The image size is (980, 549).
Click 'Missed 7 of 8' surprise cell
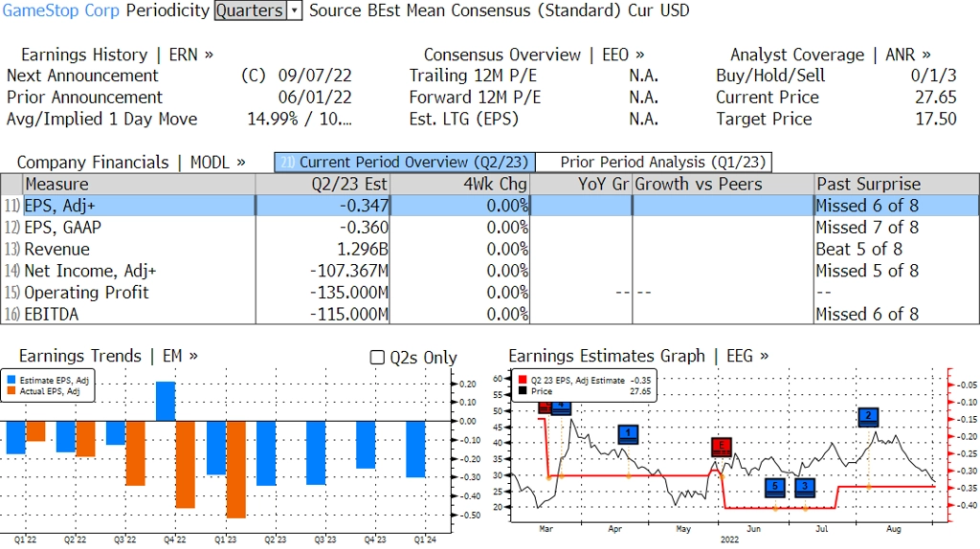[x=867, y=228]
